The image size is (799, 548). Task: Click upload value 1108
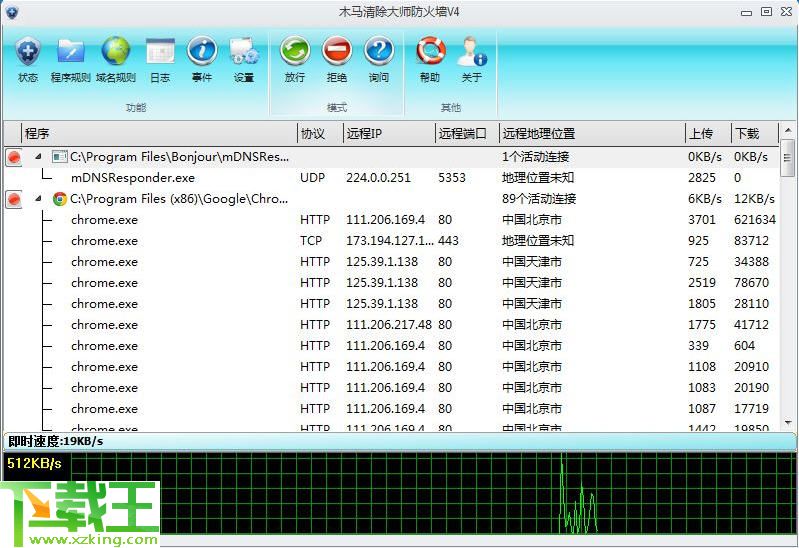click(x=702, y=367)
